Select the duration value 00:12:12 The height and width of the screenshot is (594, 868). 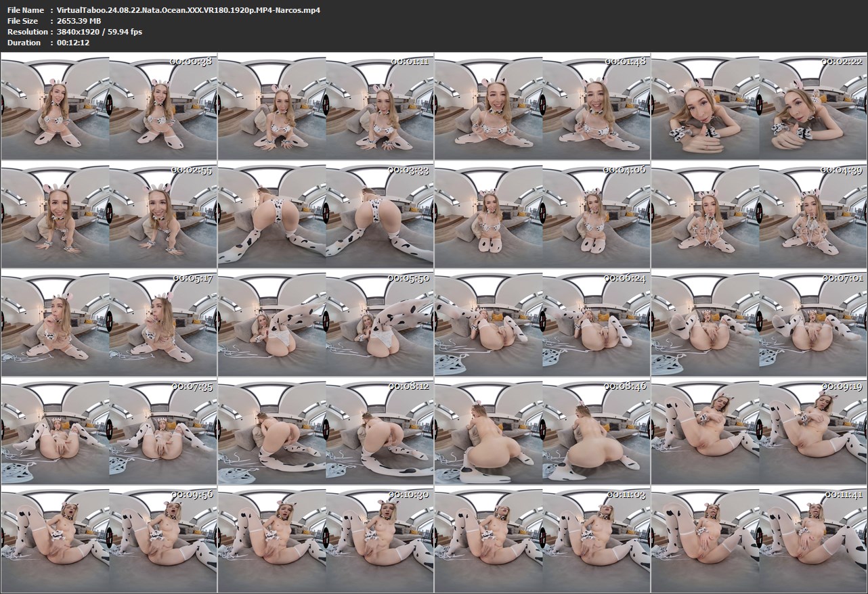coord(74,43)
